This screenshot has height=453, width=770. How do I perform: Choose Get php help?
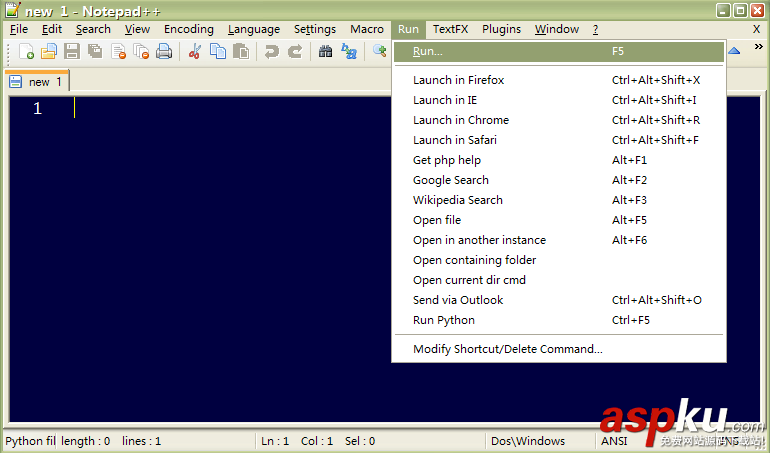point(559,160)
